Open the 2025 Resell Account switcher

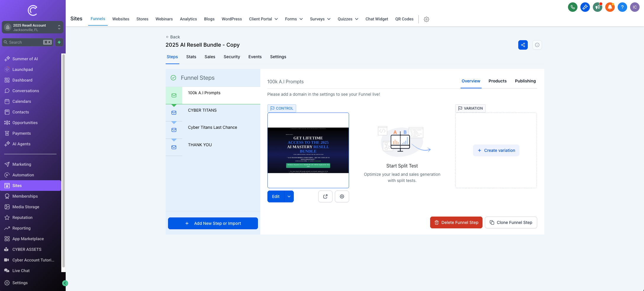[x=33, y=27]
